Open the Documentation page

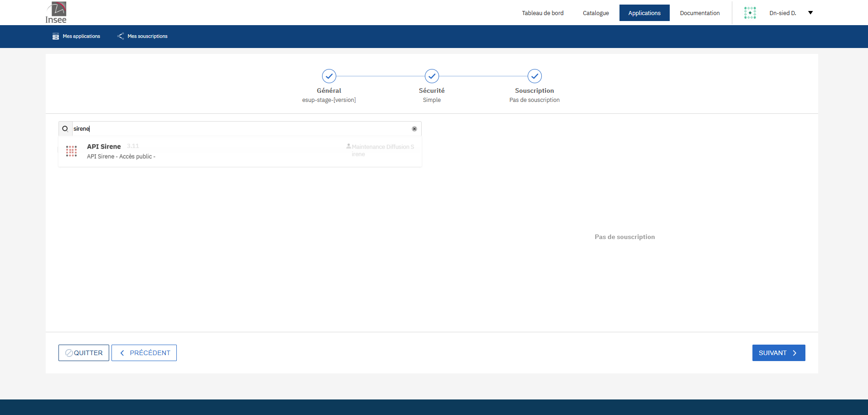[x=699, y=13]
